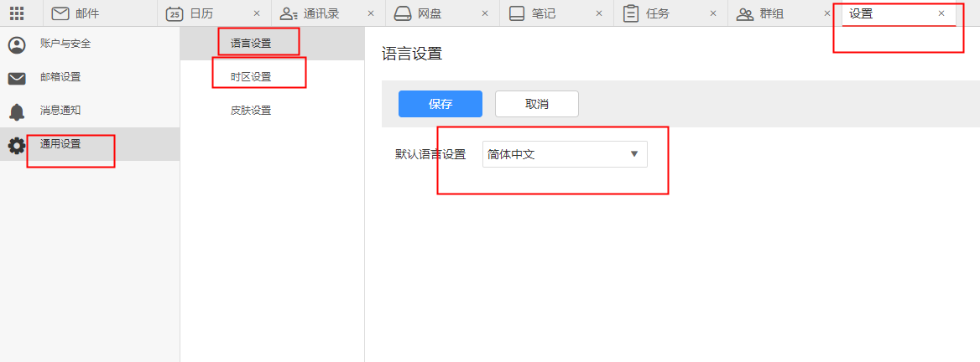The image size is (980, 362).
Task: Click the tasks clipboard icon
Action: 631,13
